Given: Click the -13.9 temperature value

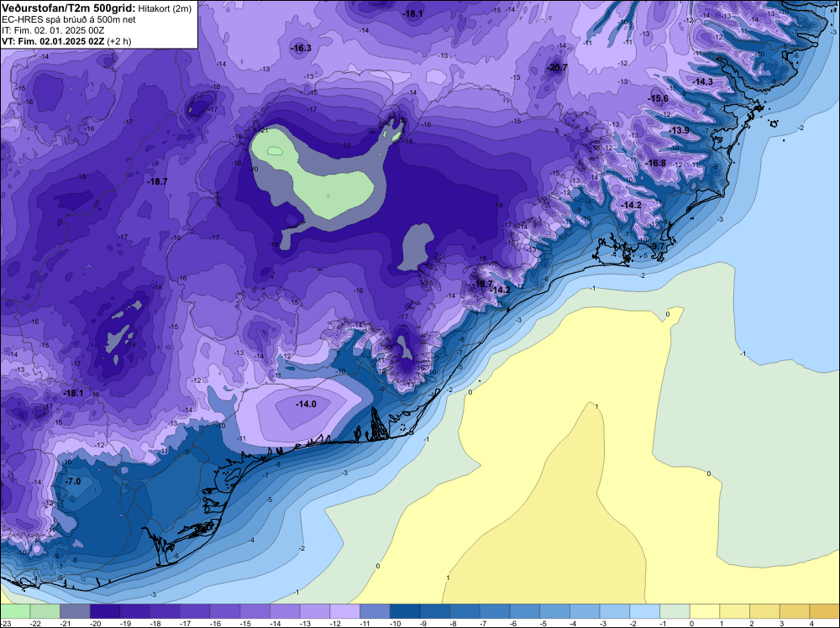Looking at the screenshot, I should [x=680, y=131].
